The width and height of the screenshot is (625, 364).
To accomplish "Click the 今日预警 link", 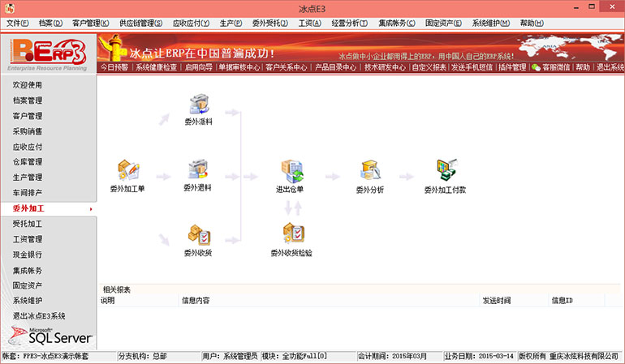I will [114, 67].
